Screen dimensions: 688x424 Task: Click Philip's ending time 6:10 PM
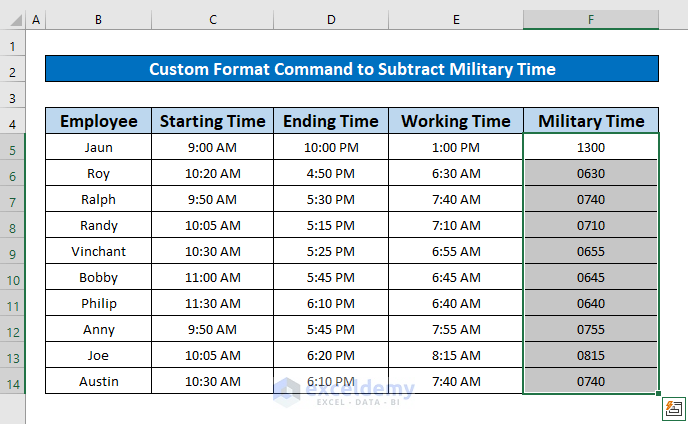(330, 304)
